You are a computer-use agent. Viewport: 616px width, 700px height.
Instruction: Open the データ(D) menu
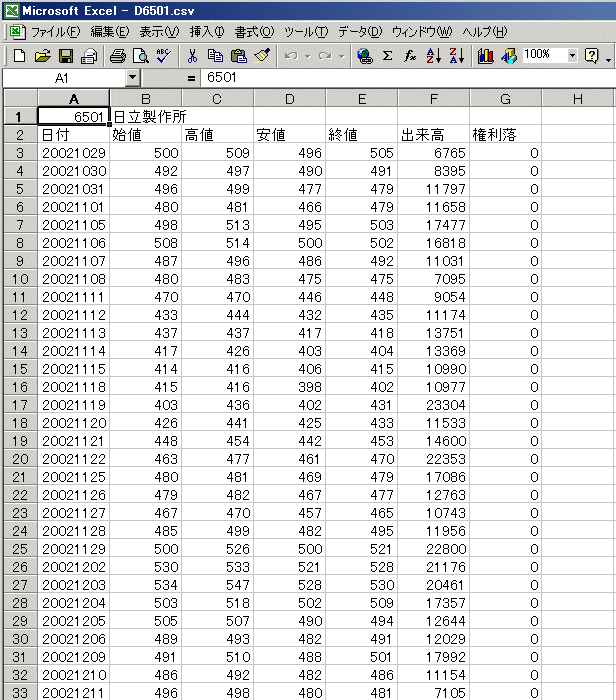360,32
